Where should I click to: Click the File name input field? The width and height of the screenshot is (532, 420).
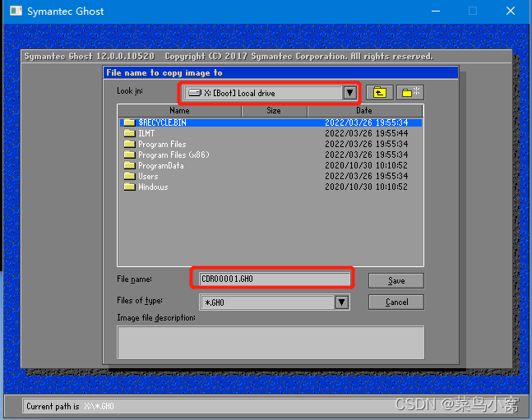tap(275, 279)
